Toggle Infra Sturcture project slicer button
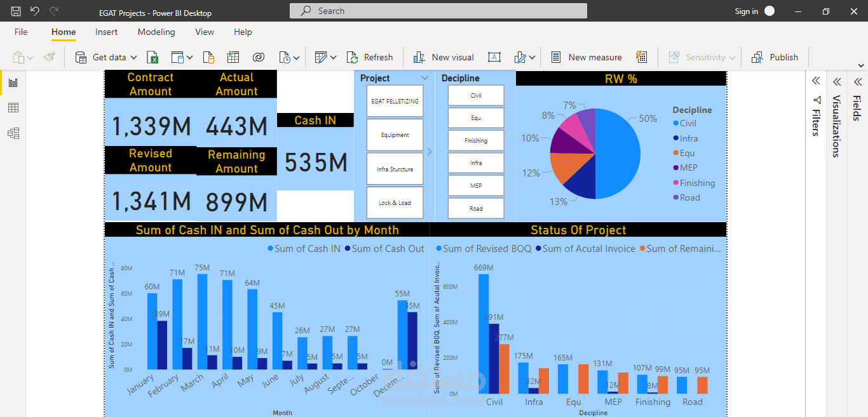Screen dimensions: 868x417 coord(395,169)
